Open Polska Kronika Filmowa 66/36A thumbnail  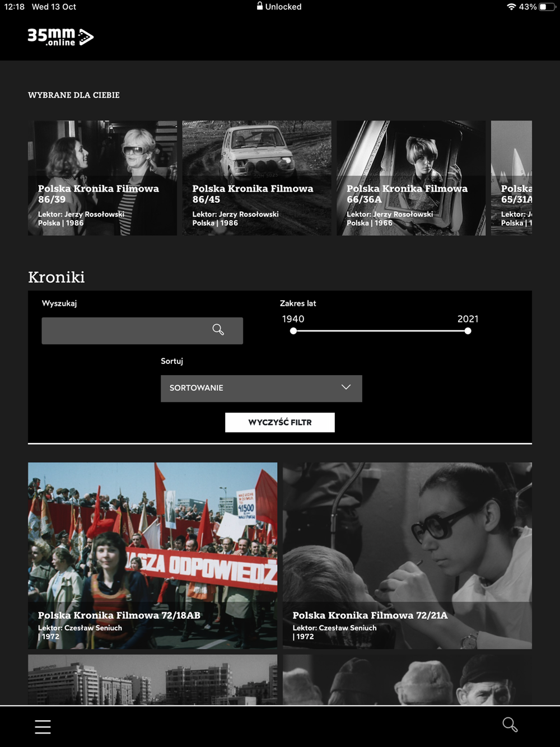(x=411, y=178)
